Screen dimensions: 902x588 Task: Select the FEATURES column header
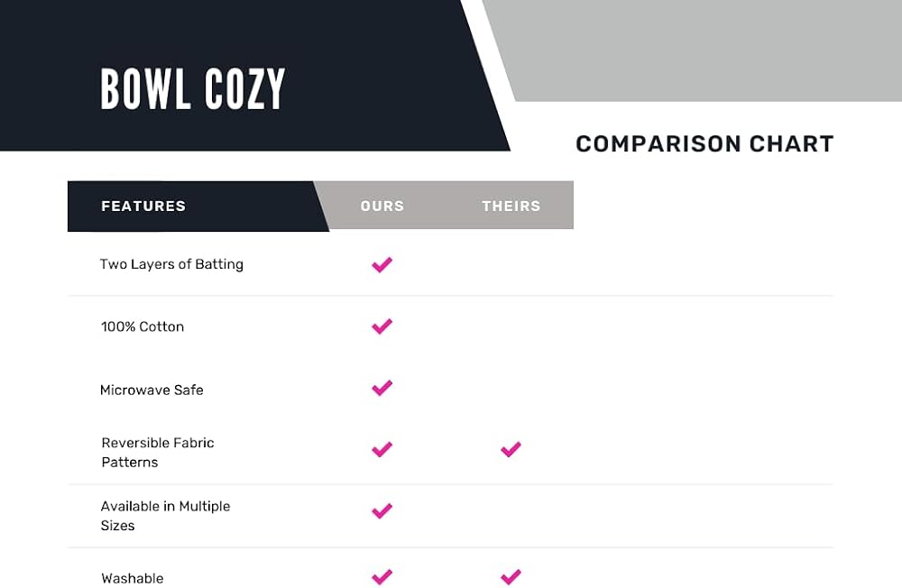[143, 206]
